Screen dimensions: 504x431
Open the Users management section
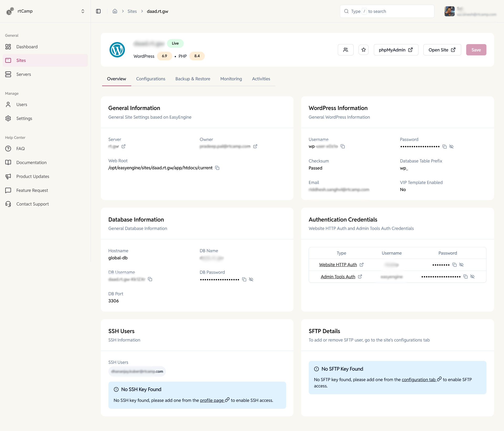[22, 104]
